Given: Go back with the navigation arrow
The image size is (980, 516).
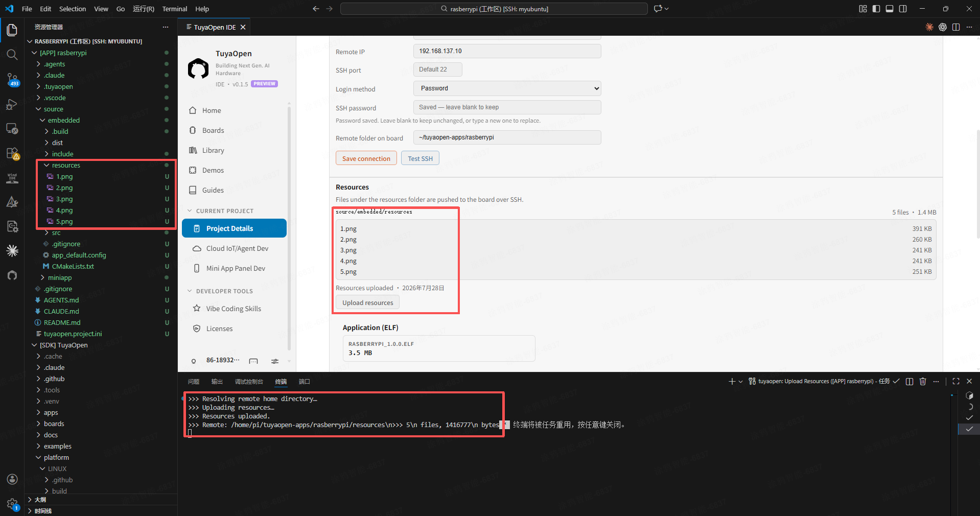Looking at the screenshot, I should [316, 9].
